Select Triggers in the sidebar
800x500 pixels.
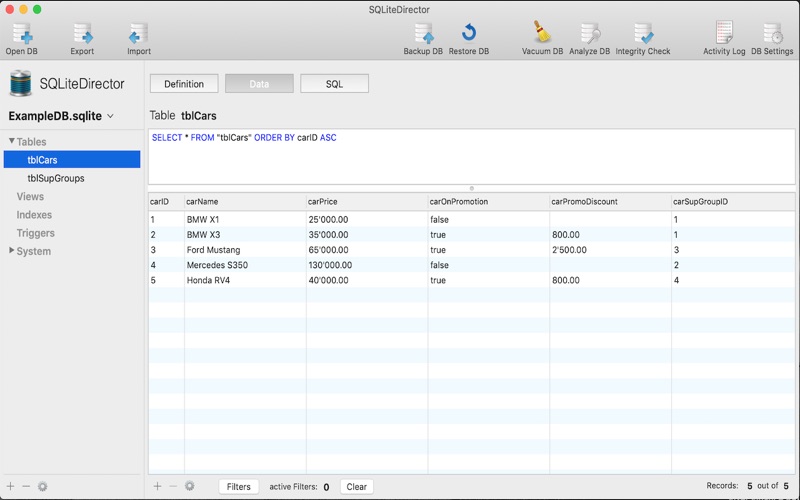(35, 233)
